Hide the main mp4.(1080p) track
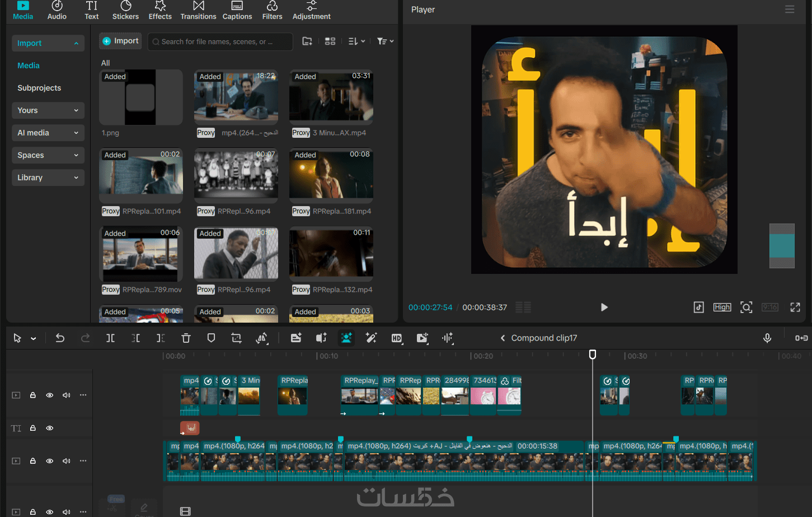Screen dimensions: 812x517 click(50, 461)
